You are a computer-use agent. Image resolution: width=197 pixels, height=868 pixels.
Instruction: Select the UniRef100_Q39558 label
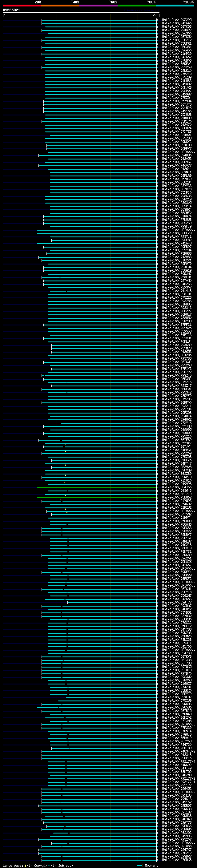coord(177,331)
